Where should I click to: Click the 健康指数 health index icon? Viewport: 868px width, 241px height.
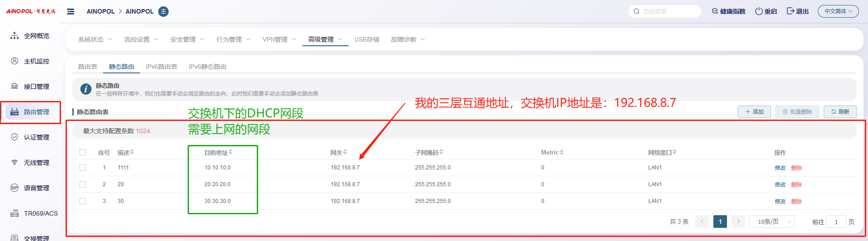coord(715,11)
